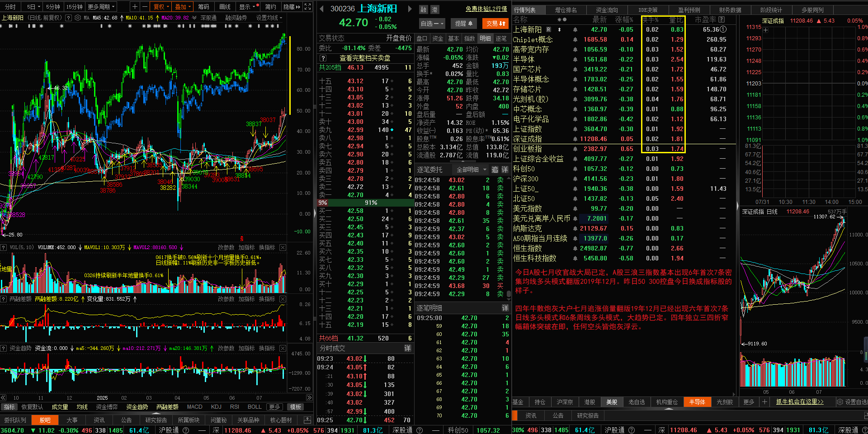868x434 pixels.
Task: Click the zoom-in plus icon on chart toolbar
Action: [135, 6]
